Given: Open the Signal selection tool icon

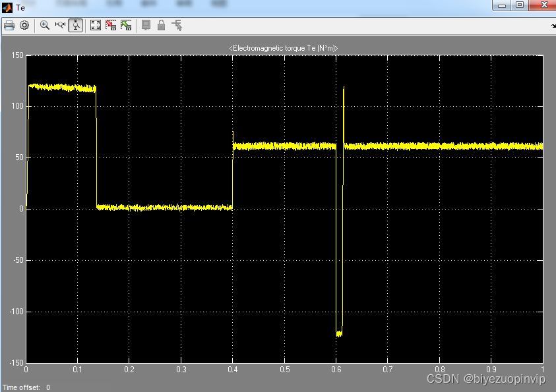Looking at the screenshot, I should [x=177, y=25].
